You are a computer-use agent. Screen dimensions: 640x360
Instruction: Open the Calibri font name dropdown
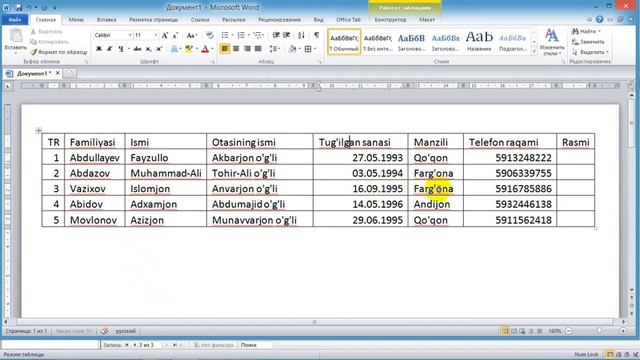click(130, 36)
